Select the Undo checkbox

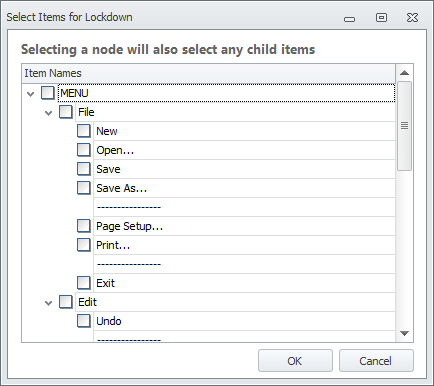pyautogui.click(x=84, y=321)
